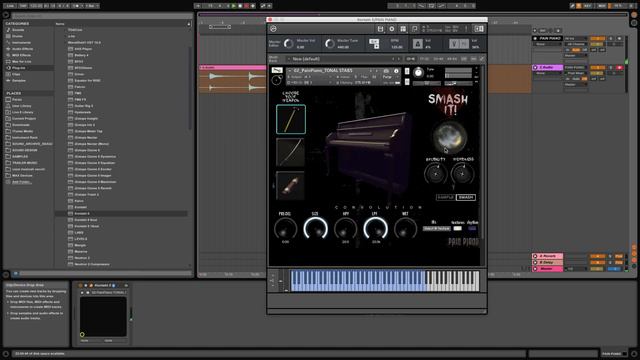Click the Kontakt metronome icon
This screenshot has width=640, height=360.
pyautogui.click(x=417, y=44)
